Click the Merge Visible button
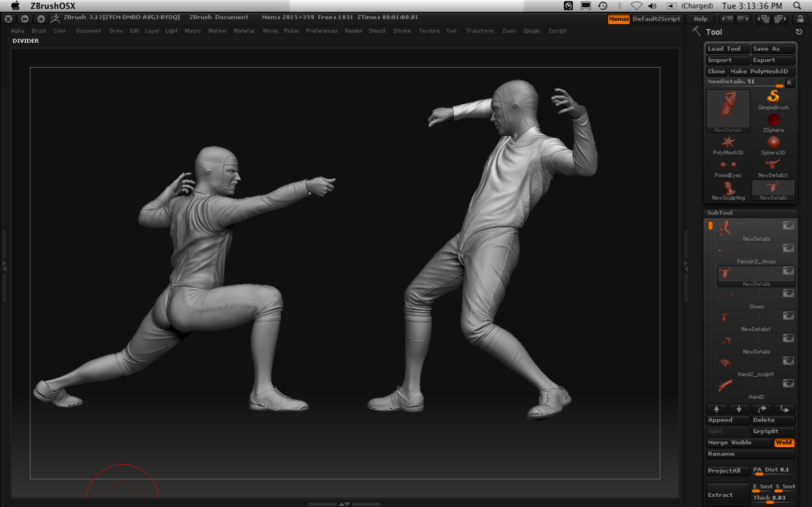The height and width of the screenshot is (507, 812). point(739,443)
